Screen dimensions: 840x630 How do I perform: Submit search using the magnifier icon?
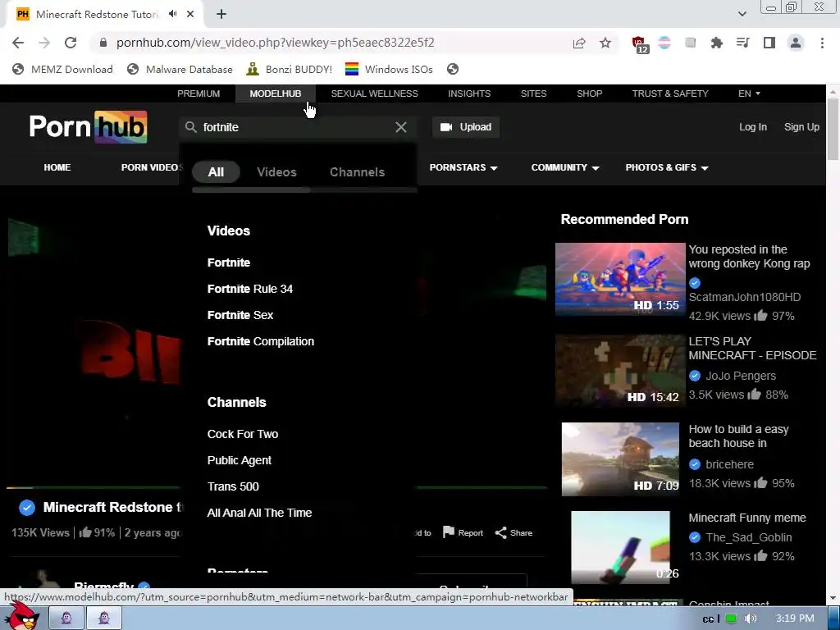[190, 127]
